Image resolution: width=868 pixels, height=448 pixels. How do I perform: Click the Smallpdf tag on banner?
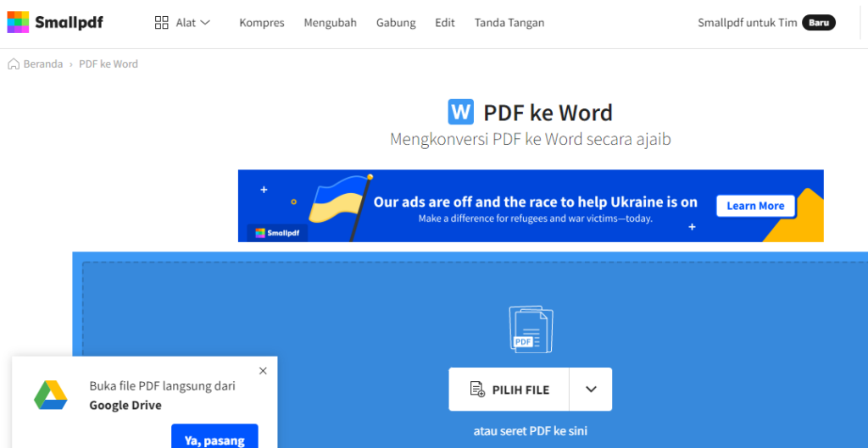coord(277,233)
